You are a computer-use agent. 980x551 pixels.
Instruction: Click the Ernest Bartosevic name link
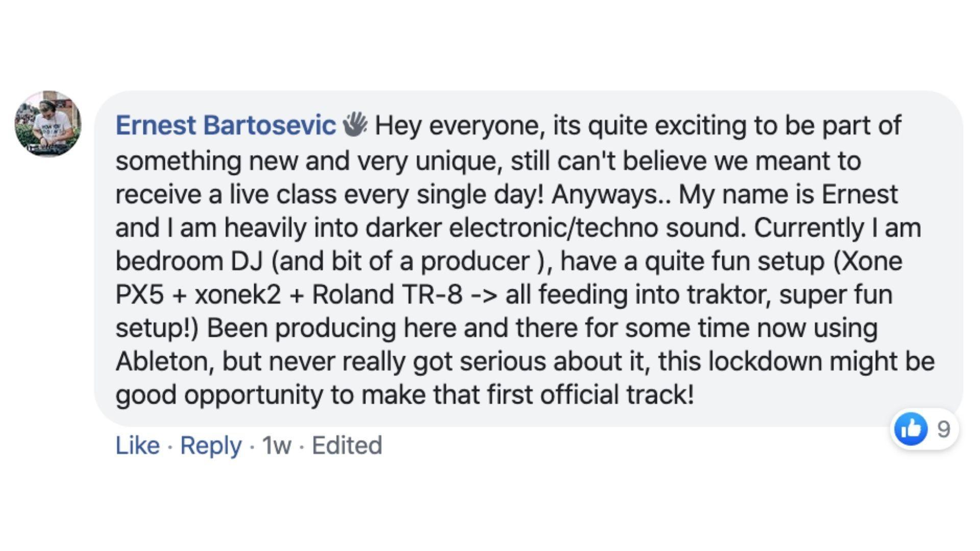(226, 126)
